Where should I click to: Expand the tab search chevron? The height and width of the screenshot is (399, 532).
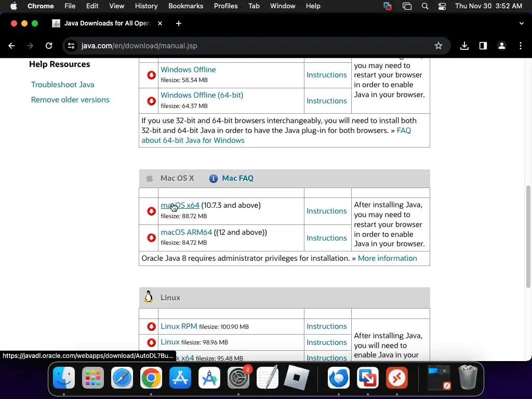tap(522, 23)
